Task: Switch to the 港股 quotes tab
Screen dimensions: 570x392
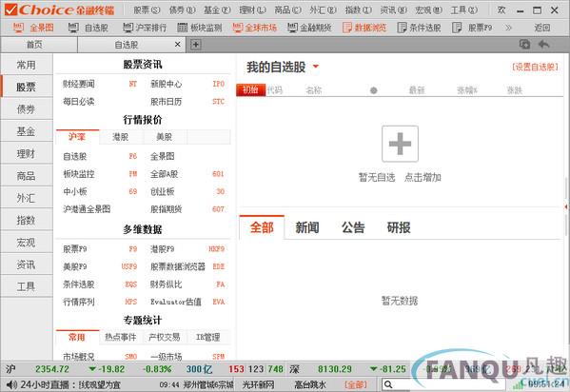Action: (x=120, y=137)
